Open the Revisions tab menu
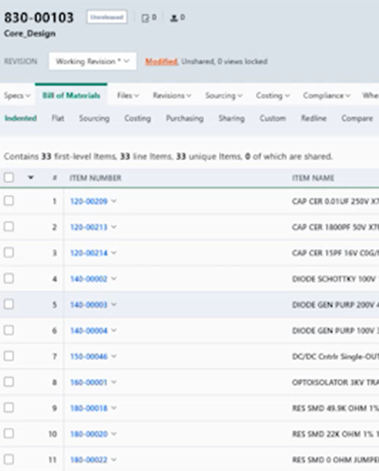 [172, 96]
